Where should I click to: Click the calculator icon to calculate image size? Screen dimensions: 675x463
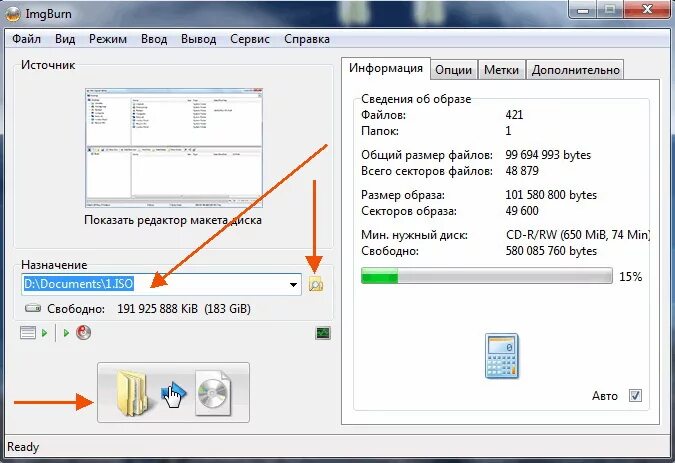click(x=502, y=356)
